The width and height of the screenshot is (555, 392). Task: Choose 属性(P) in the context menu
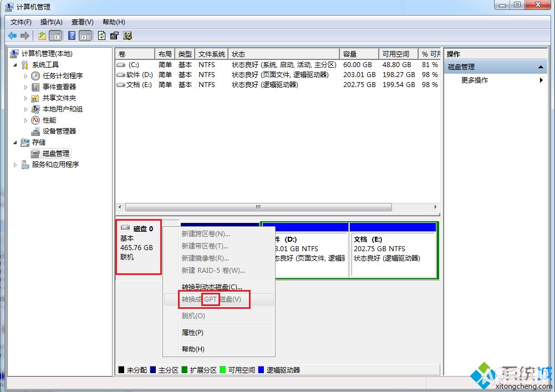point(192,333)
